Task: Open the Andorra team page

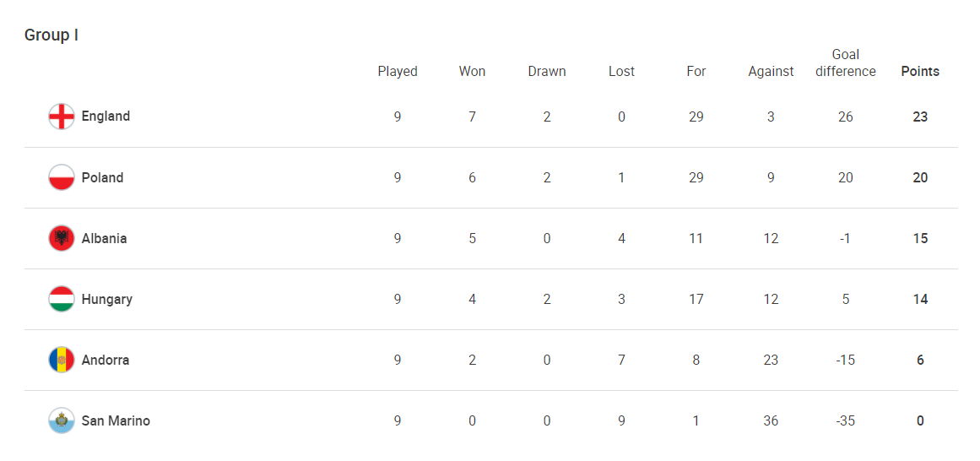Action: pos(106,360)
